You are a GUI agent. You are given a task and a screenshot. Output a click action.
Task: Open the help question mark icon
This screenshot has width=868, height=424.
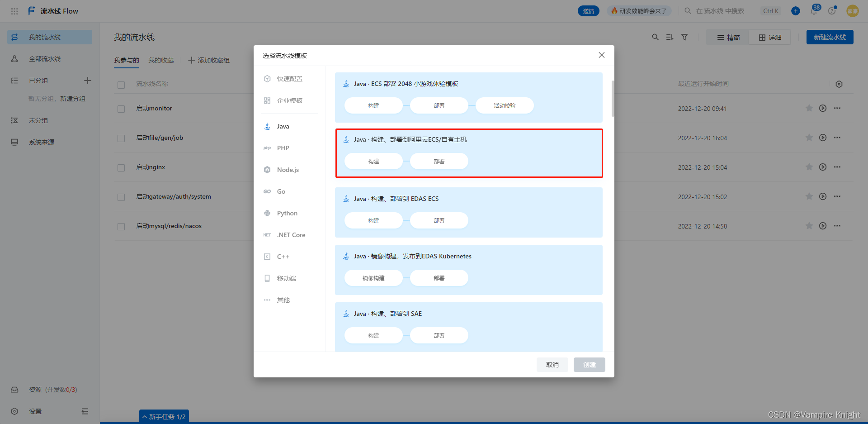(832, 11)
